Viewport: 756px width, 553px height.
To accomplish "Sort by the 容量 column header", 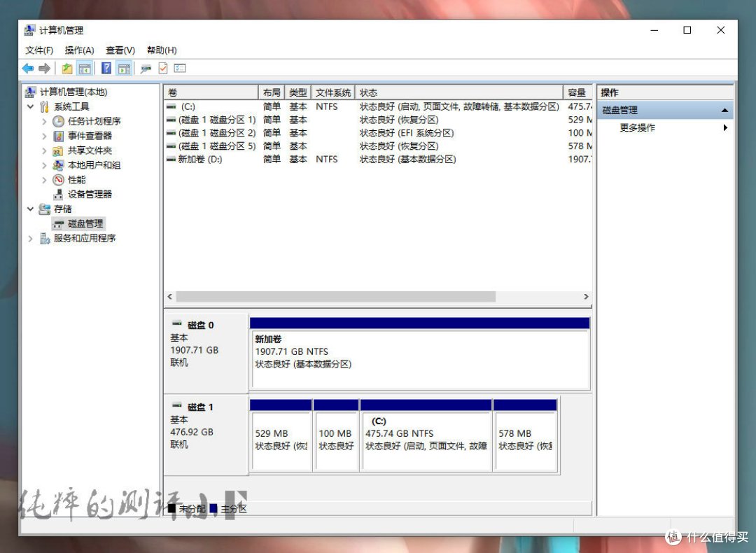I will click(577, 92).
